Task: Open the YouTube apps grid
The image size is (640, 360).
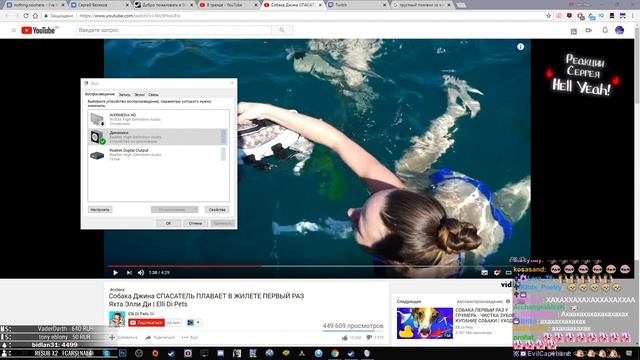Action: 573,31
